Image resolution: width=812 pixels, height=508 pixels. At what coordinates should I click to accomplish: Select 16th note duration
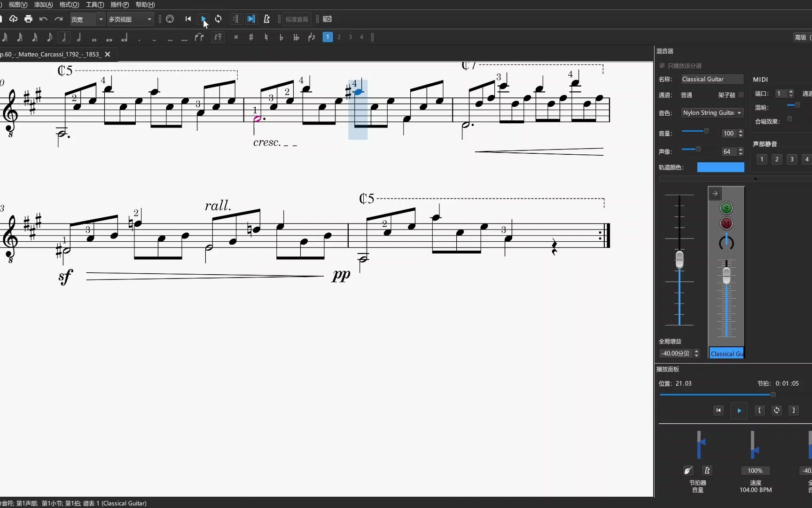point(35,37)
